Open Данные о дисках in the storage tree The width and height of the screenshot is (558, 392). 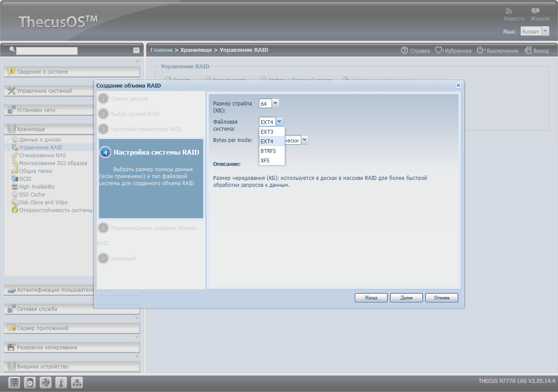[40, 140]
